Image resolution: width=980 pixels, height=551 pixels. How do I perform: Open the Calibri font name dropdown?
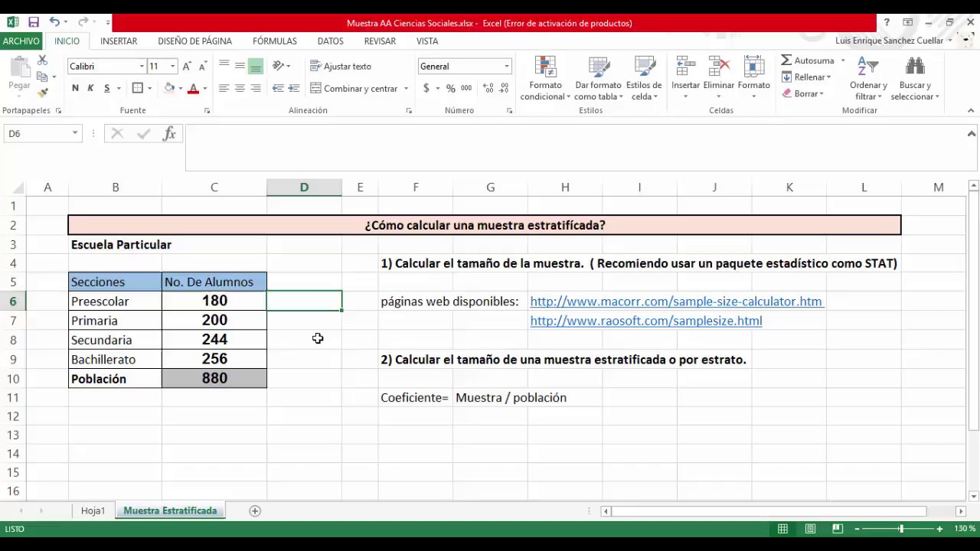tap(142, 67)
